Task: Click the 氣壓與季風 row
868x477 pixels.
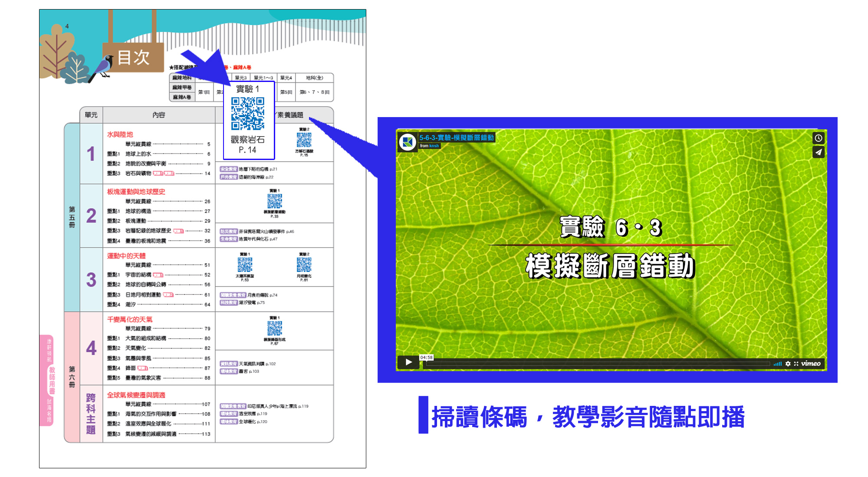Action: 159,359
